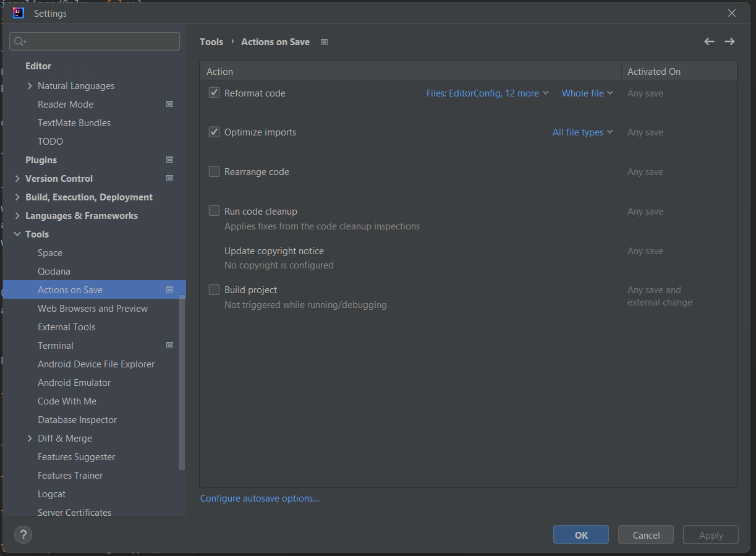The image size is (756, 556).
Task: Click the OK button
Action: [x=580, y=535]
